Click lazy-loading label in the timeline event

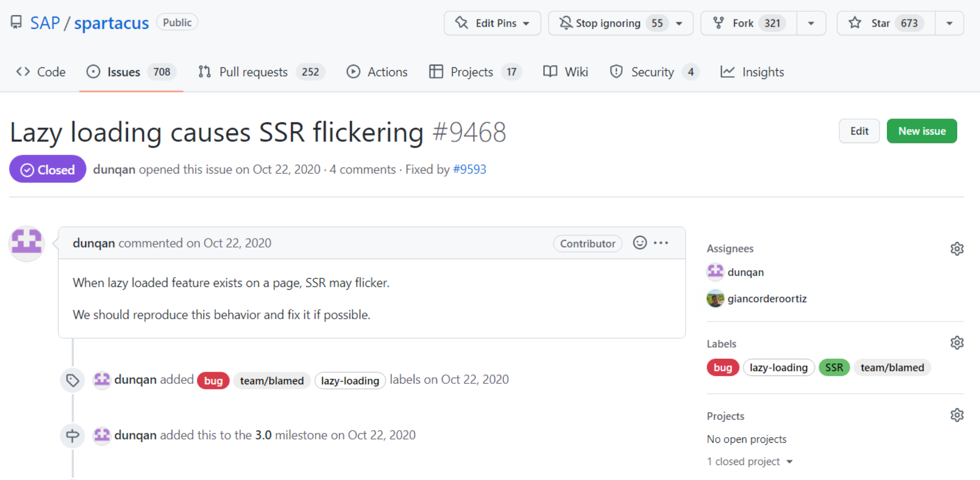[x=350, y=380]
